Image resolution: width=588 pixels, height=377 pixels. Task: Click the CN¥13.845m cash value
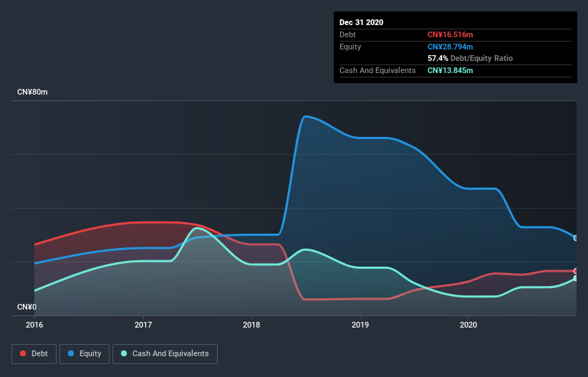[450, 70]
